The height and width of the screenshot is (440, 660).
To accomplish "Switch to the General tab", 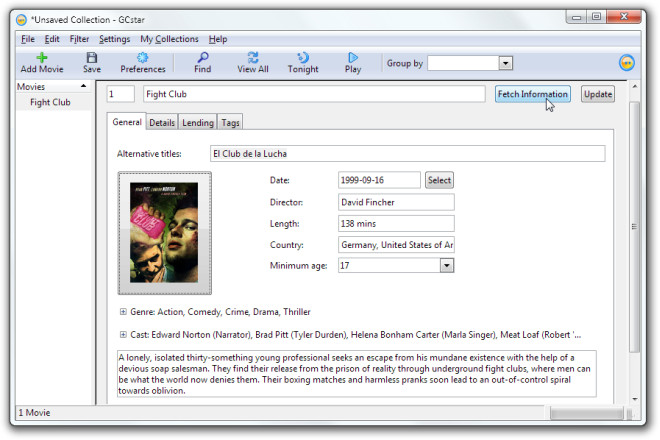I will 127,122.
